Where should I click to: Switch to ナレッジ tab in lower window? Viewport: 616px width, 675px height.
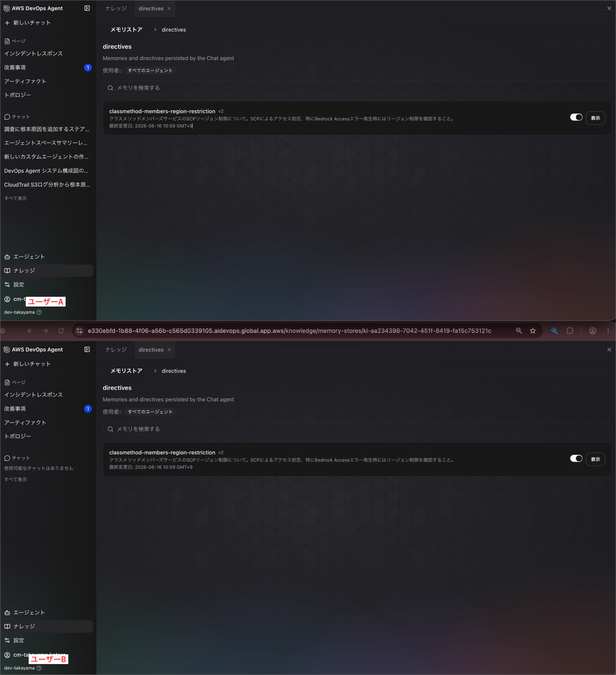pyautogui.click(x=116, y=350)
